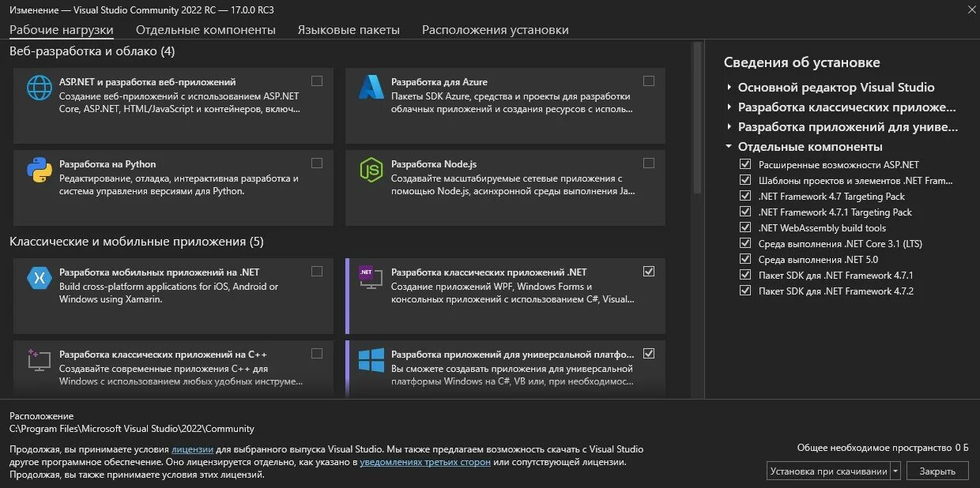Select the Разработка классических приложений на C++ title
Viewport: 980px width, 488px height.
[x=163, y=355]
